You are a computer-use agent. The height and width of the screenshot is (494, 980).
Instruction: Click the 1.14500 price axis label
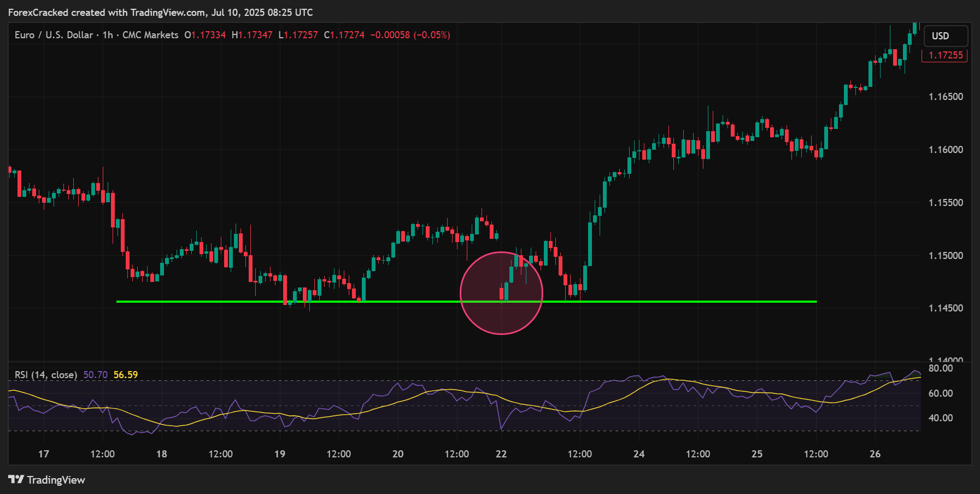(946, 308)
